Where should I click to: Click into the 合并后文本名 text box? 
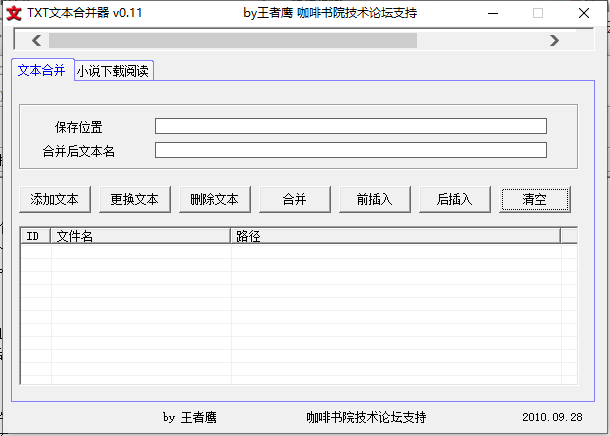(x=350, y=150)
